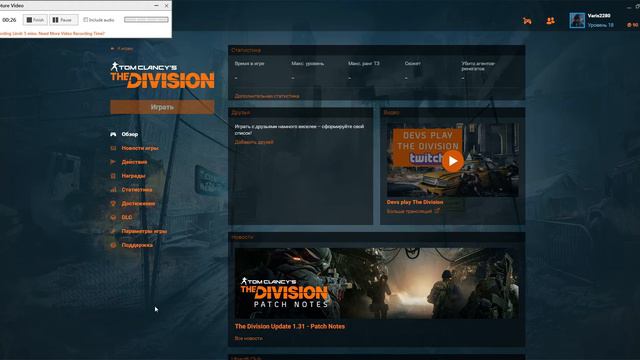The height and width of the screenshot is (360, 640).
Task: Go back via the Игры arrow link
Action: (122, 49)
